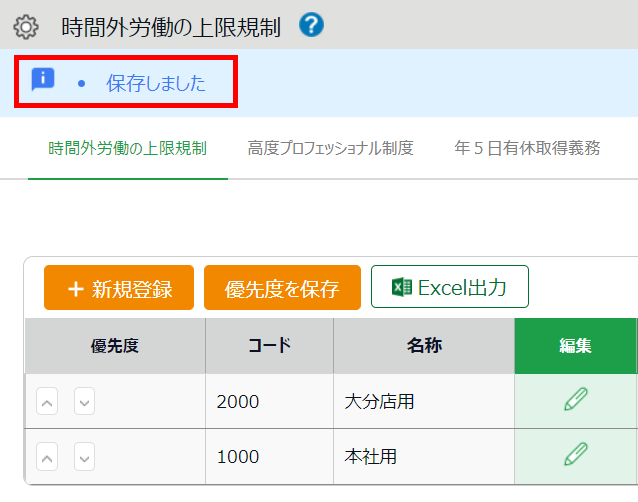Open the blue help question mark

(x=311, y=25)
